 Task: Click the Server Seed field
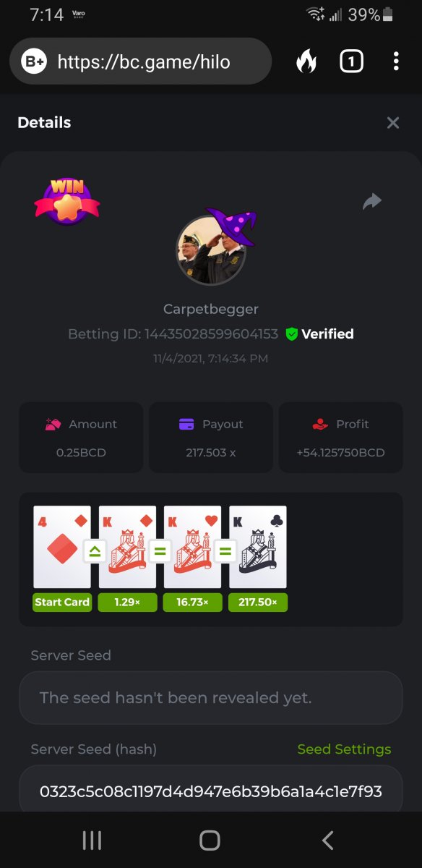211,698
